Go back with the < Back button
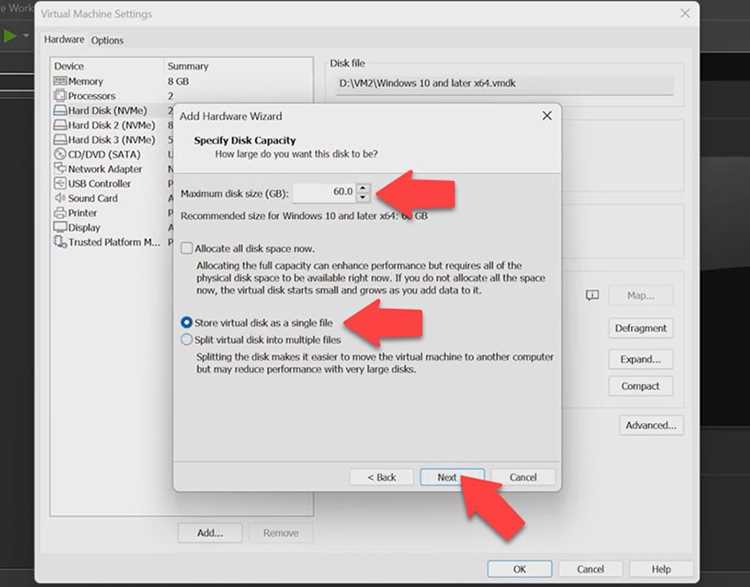This screenshot has height=587, width=750. (381, 477)
